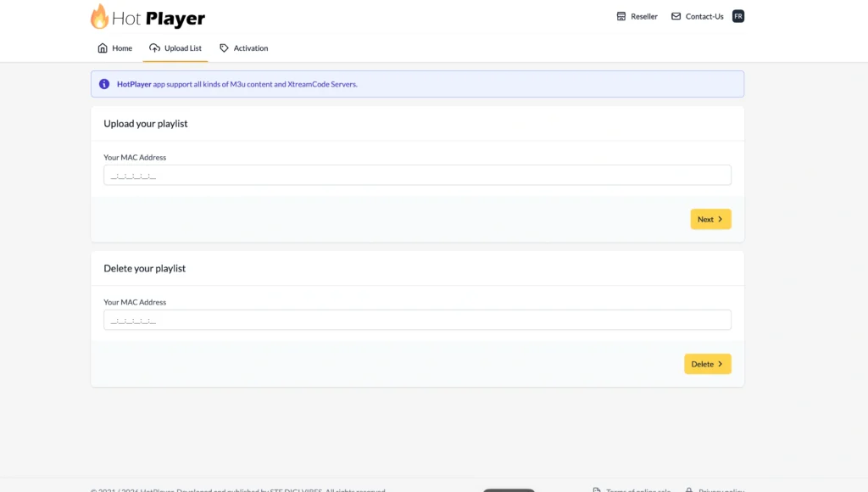Click the Next button
Viewport: 868px width, 492px height.
click(x=711, y=220)
